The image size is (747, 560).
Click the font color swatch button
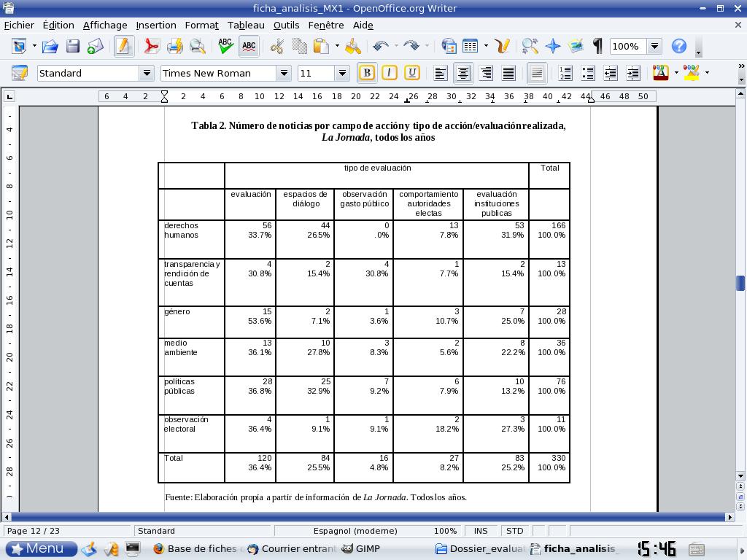[661, 73]
